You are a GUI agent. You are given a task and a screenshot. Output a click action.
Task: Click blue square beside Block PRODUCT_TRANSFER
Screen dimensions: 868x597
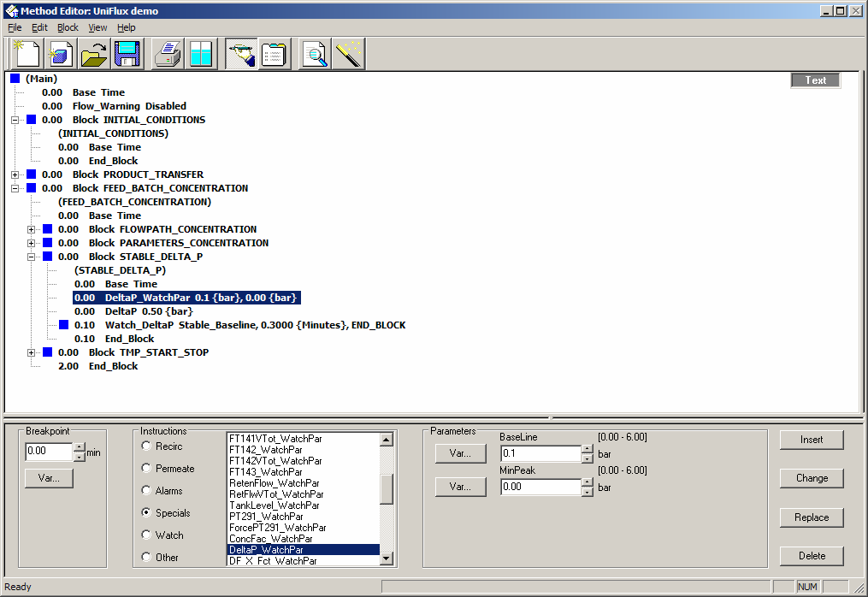click(32, 174)
